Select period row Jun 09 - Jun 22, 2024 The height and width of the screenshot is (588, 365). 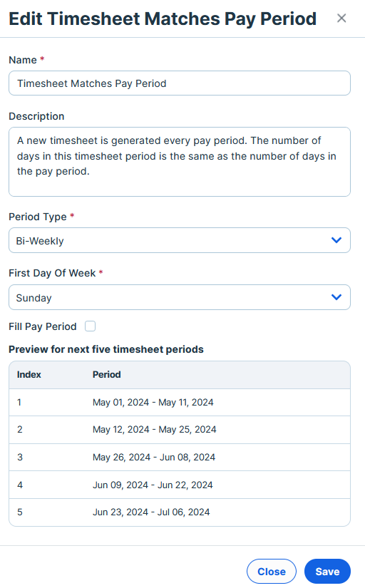180,485
